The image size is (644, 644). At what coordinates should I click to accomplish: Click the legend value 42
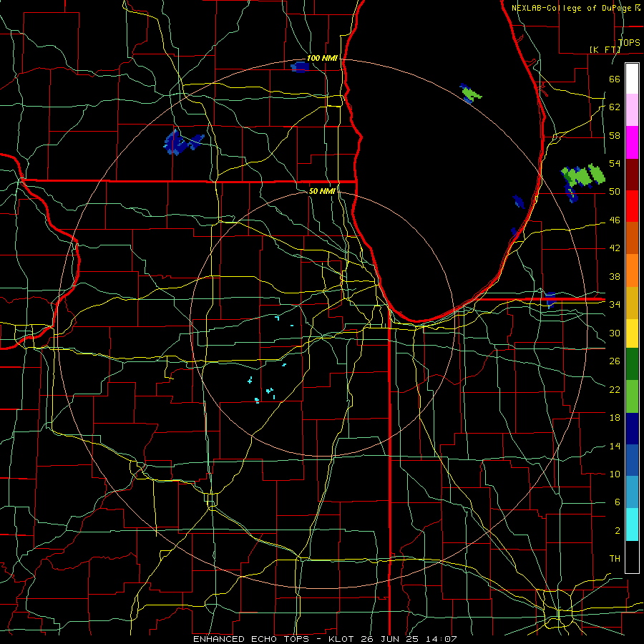tap(615, 248)
